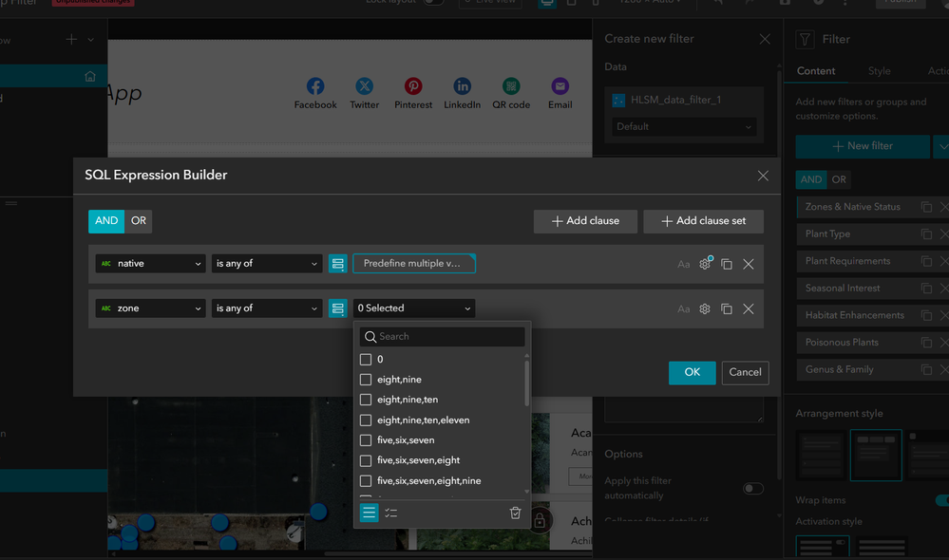Check the 'five,six,seven,eight' checkbox
This screenshot has width=949, height=560.
pos(366,460)
